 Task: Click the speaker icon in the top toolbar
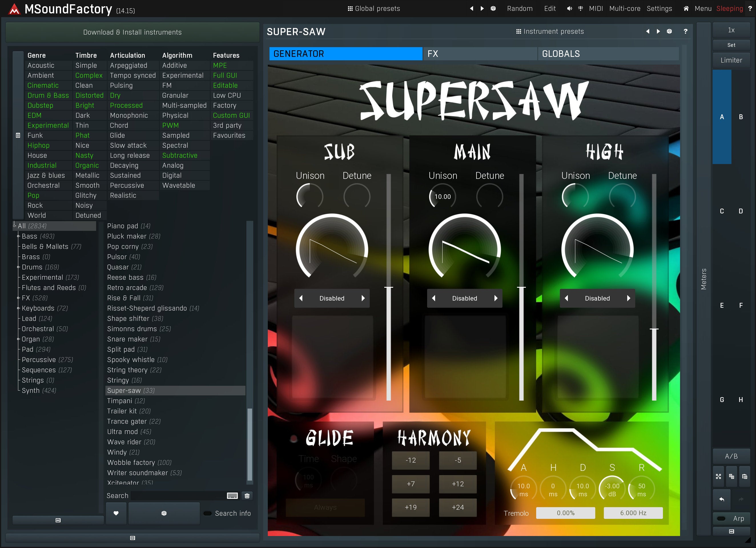pyautogui.click(x=569, y=9)
